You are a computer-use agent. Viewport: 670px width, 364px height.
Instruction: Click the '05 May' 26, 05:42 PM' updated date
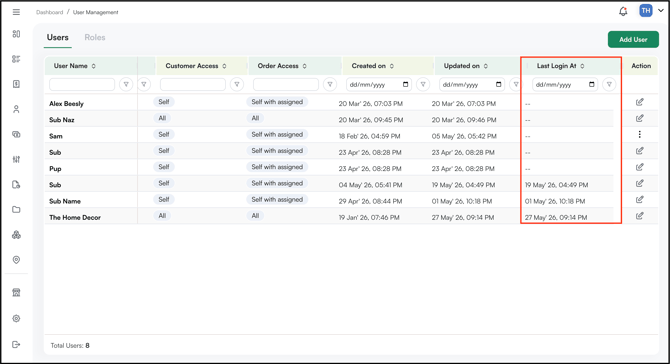click(x=464, y=136)
